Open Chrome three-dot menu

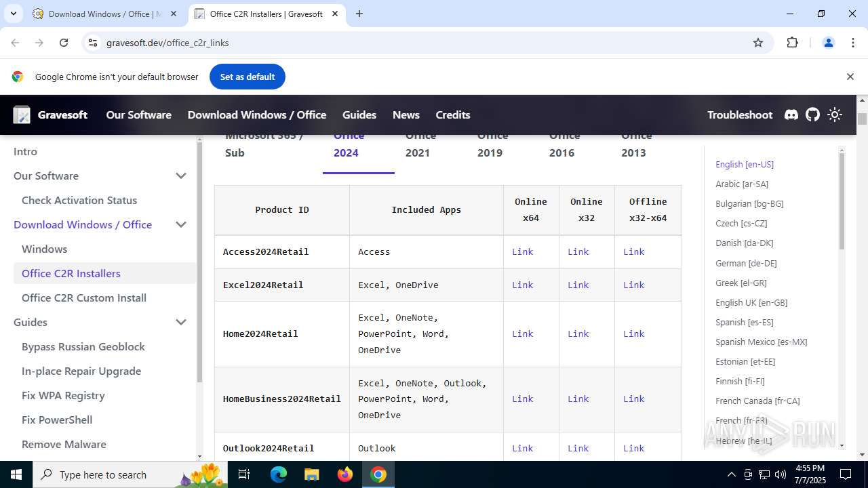point(853,43)
